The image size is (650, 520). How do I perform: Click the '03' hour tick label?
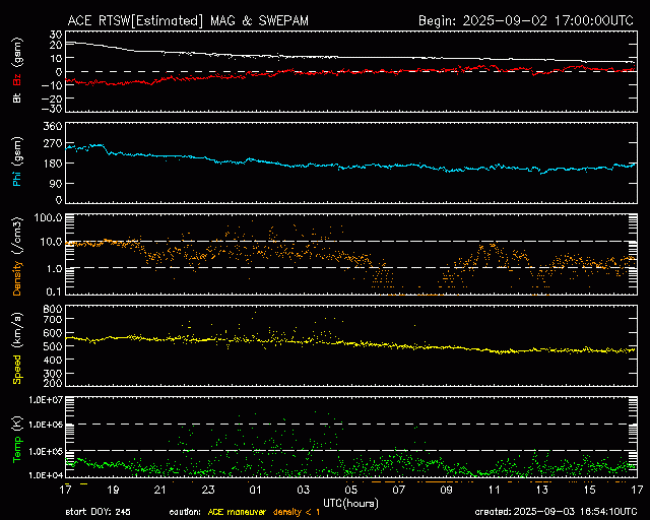pos(303,490)
